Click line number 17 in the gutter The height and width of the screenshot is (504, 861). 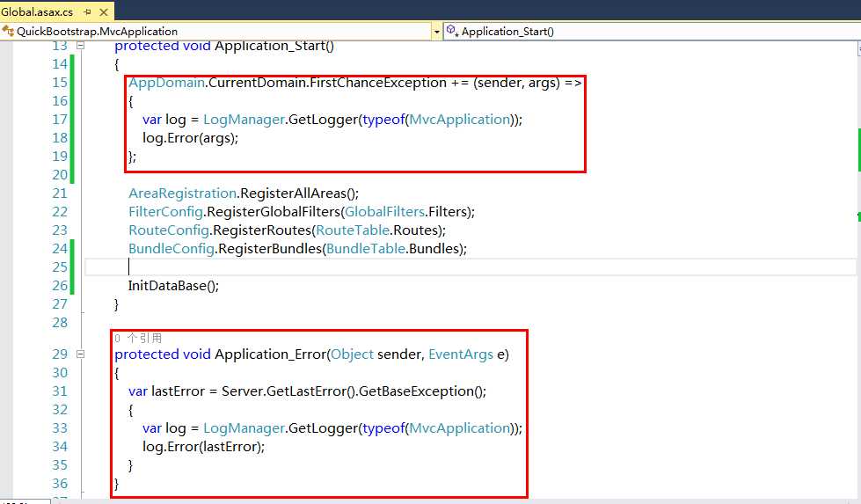click(60, 120)
